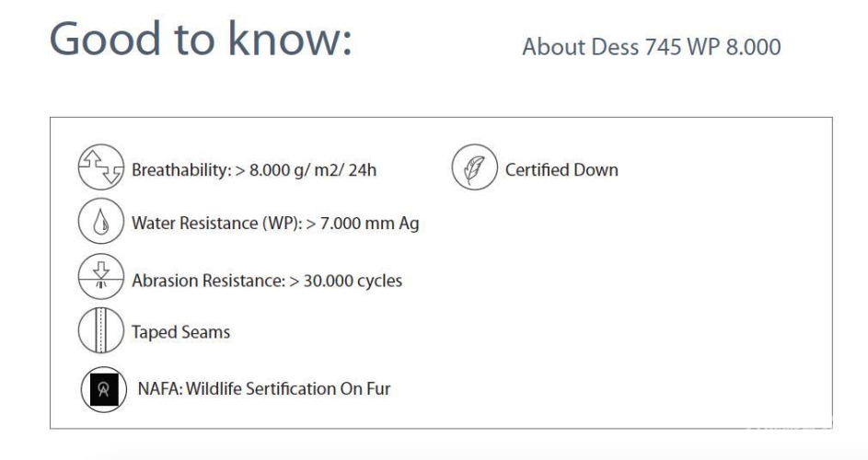Click the word 'know:' in heading

point(291,39)
